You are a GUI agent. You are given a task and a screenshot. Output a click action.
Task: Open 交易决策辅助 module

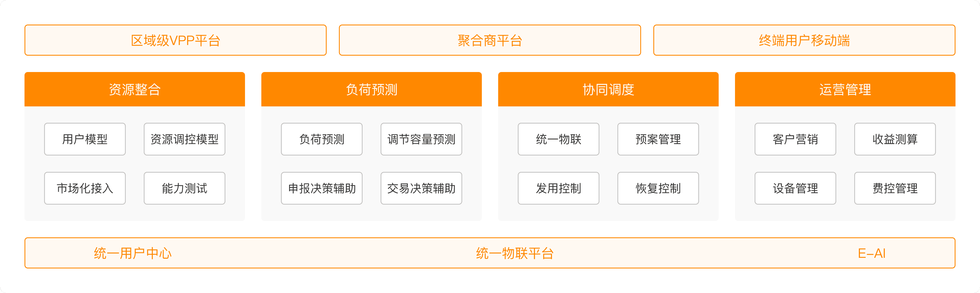point(421,188)
